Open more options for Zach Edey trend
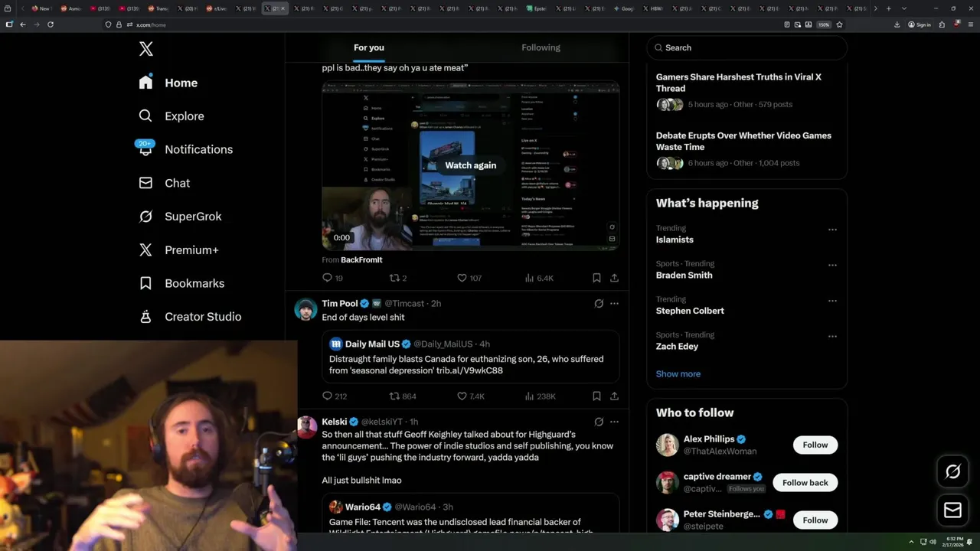The width and height of the screenshot is (980, 551). (x=832, y=336)
